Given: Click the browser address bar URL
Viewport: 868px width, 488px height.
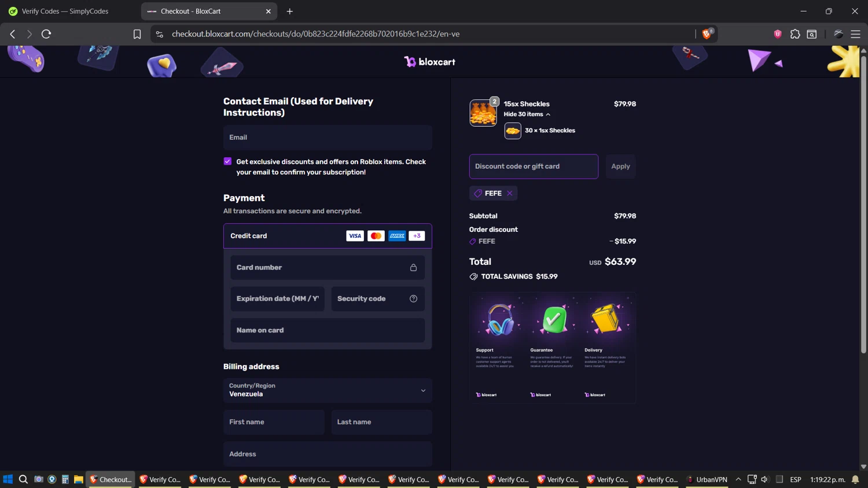Looking at the screenshot, I should (315, 34).
